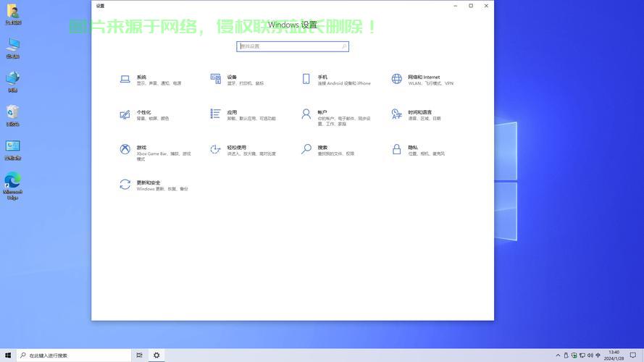Open the 手机 (Phone) settings category

[x=336, y=80]
